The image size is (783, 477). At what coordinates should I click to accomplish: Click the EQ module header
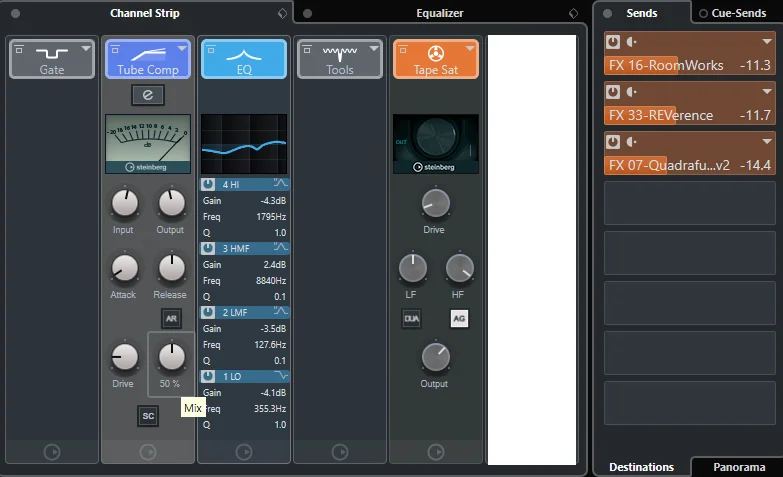(x=244, y=59)
